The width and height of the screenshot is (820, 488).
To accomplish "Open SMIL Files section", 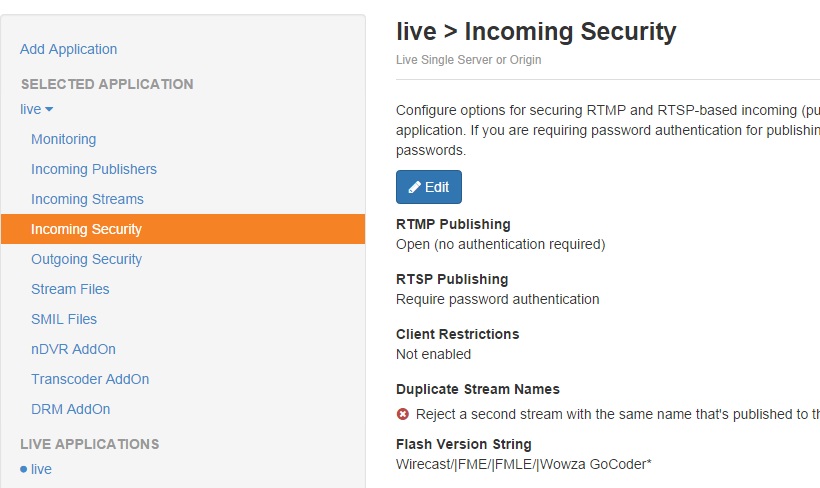I will coord(64,319).
